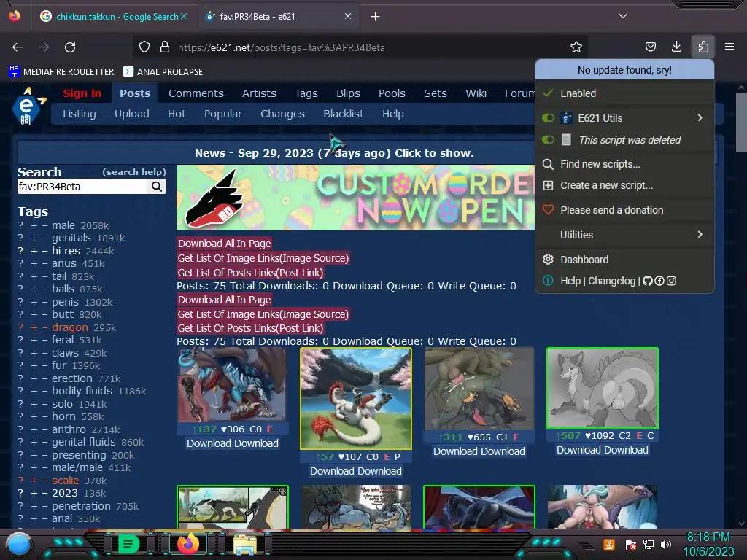This screenshot has width=747, height=560.
Task: Click the fav:PR34Beta search input field
Action: point(82,187)
